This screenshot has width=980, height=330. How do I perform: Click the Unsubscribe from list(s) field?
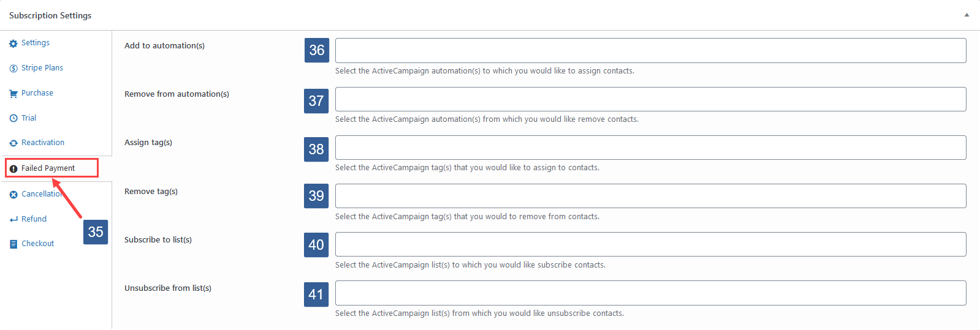650,293
